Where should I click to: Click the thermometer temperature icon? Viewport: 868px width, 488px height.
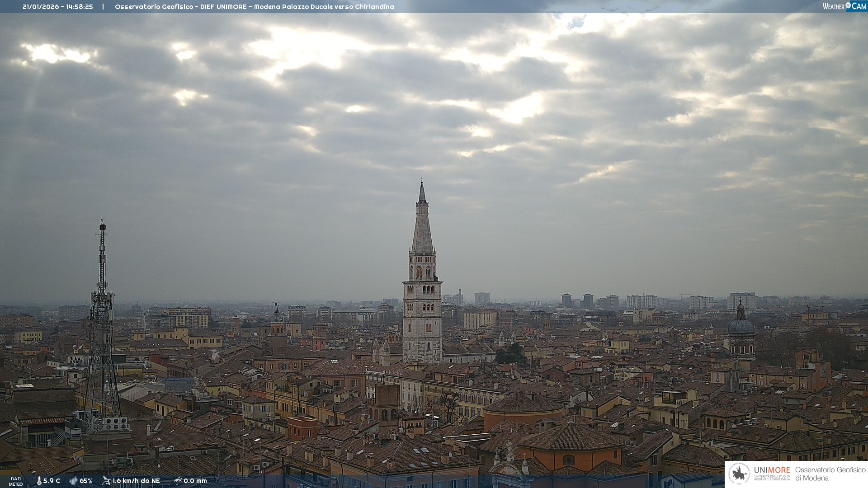tap(39, 481)
